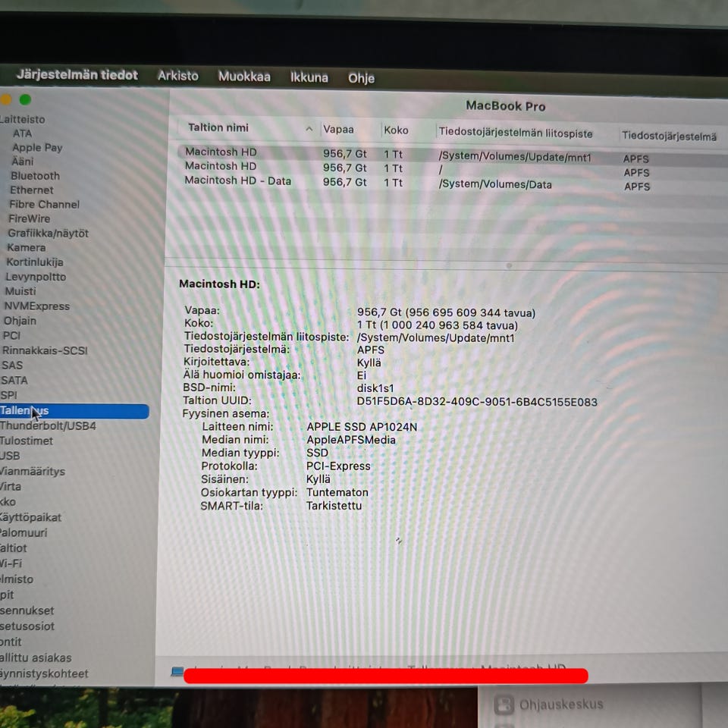Select SATA in the sidebar
Screen dimensions: 728x728
(14, 380)
